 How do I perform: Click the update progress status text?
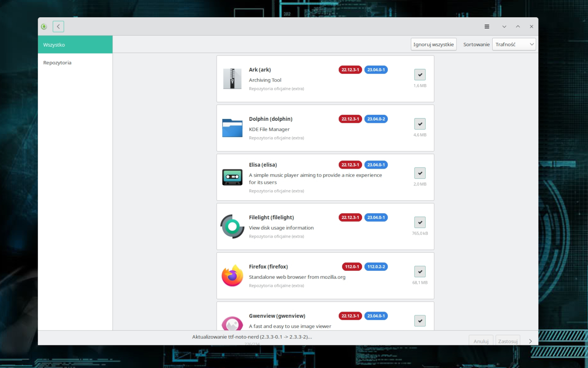252,337
